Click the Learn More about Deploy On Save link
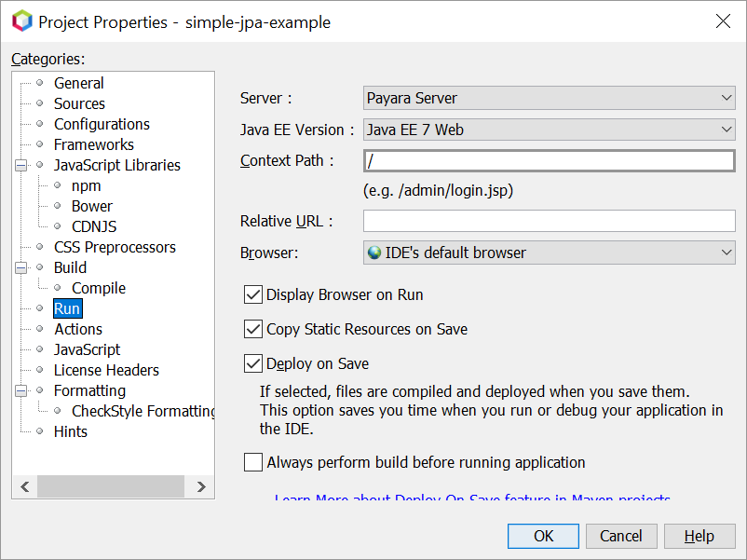Image resolution: width=747 pixels, height=560 pixels. click(x=472, y=498)
